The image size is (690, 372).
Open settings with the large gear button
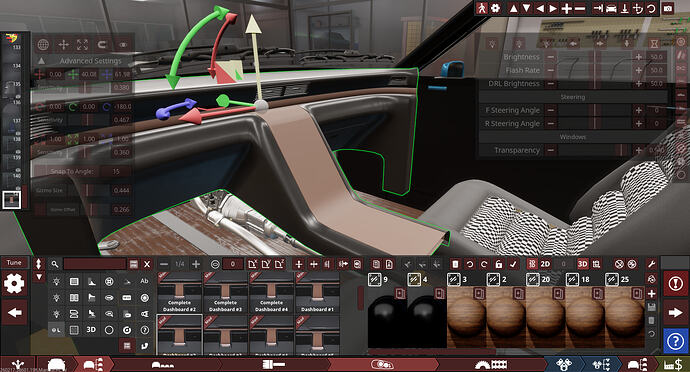pos(14,283)
